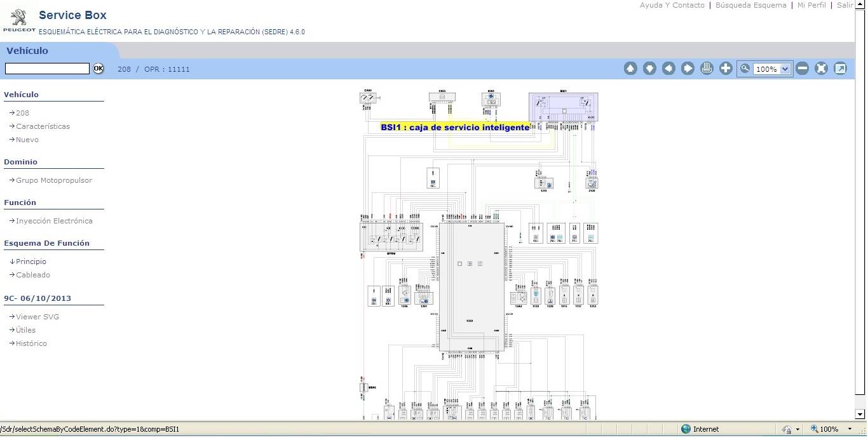The height and width of the screenshot is (438, 868).
Task: Click the OK button beside the search field
Action: tap(98, 69)
